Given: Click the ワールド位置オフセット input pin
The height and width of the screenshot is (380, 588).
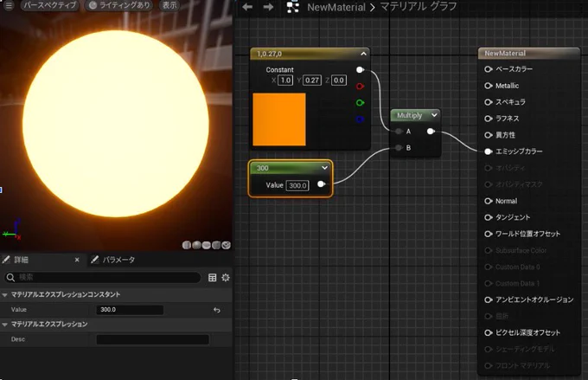Looking at the screenshot, I should [x=488, y=234].
